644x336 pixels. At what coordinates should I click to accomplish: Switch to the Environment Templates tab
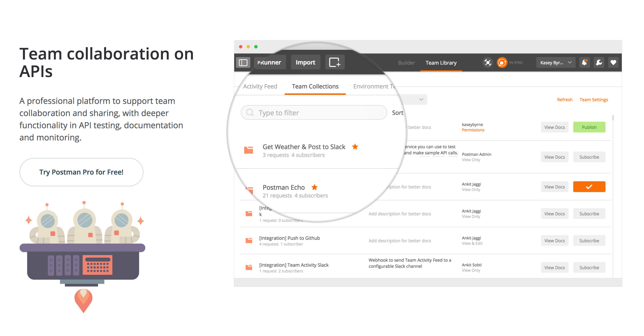(374, 86)
